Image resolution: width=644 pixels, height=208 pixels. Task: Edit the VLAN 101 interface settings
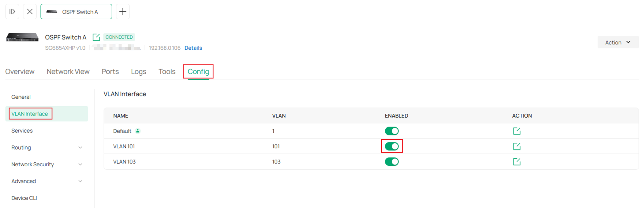[516, 146]
